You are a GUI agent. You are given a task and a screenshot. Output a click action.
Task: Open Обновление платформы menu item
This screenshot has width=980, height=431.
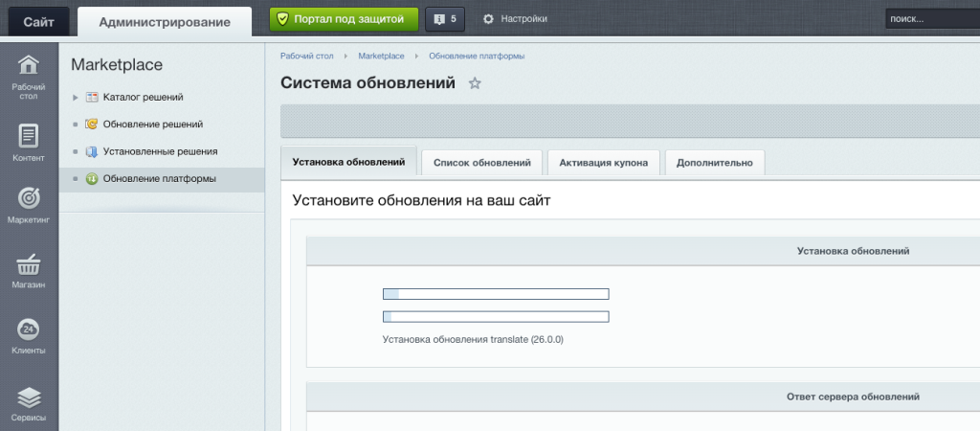coord(160,179)
